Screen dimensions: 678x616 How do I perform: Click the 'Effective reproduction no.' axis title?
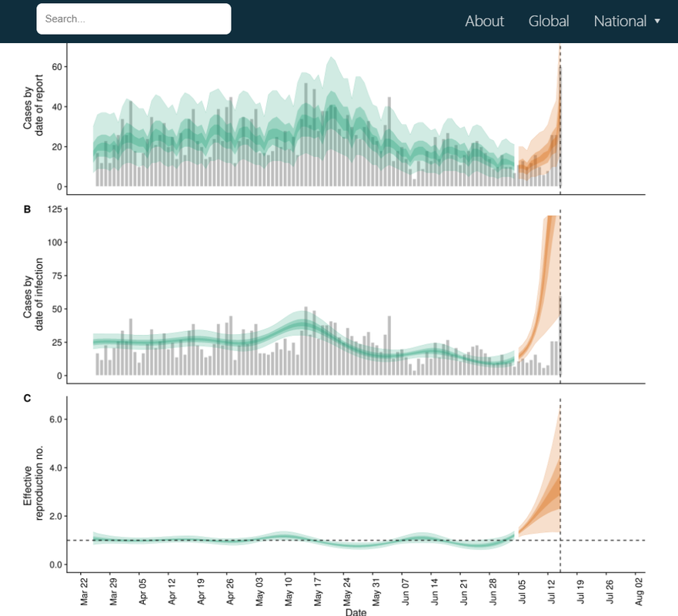tap(33, 482)
